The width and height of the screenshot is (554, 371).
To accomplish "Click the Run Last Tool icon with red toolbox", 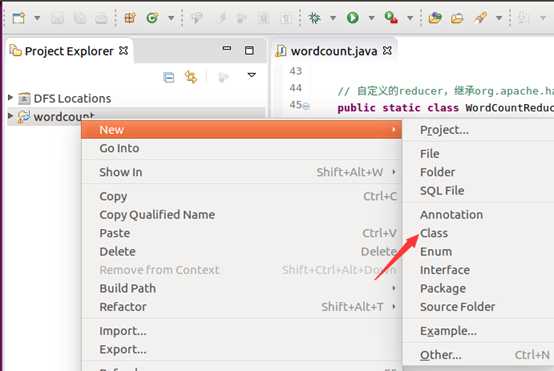I will [391, 18].
